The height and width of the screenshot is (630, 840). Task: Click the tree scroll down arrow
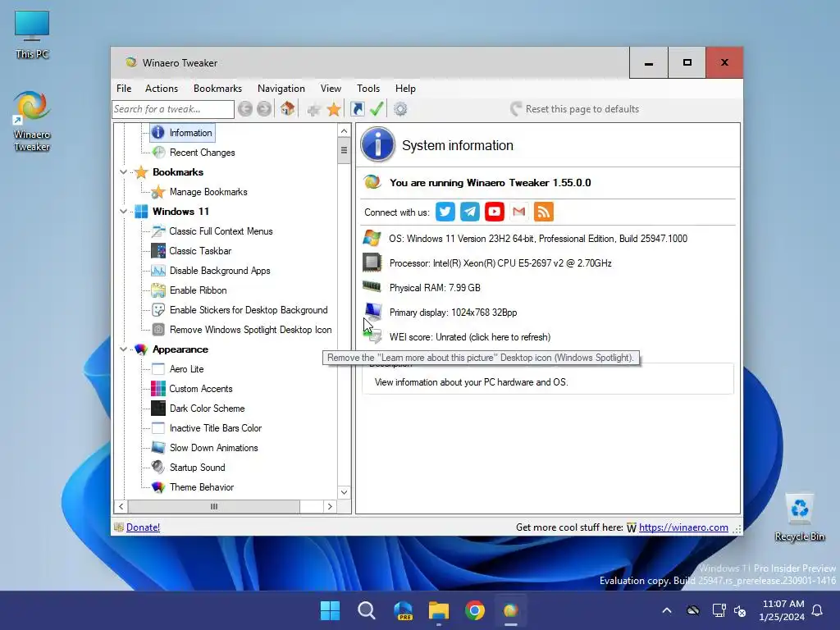(x=344, y=492)
